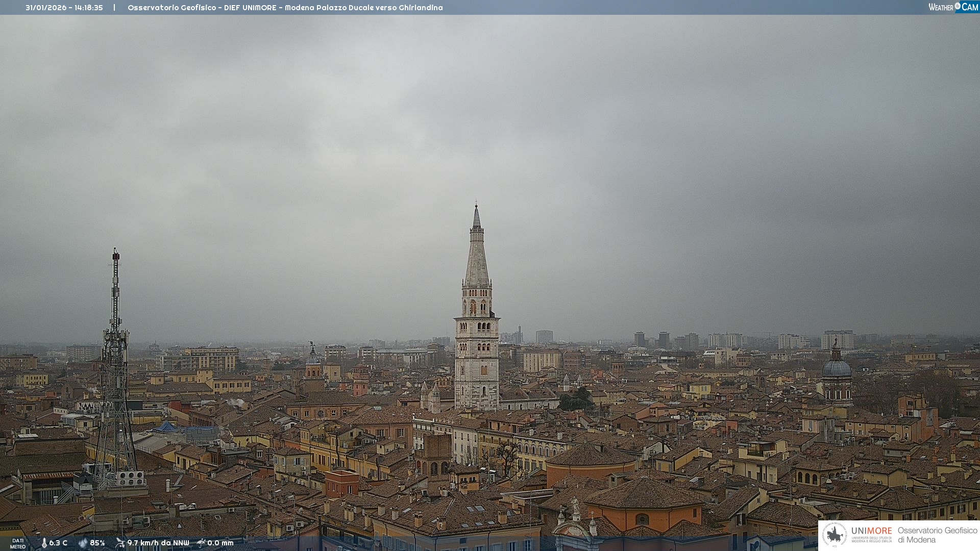This screenshot has width=980, height=551.
Task: Click the DATI METEO label
Action: pos(18,543)
